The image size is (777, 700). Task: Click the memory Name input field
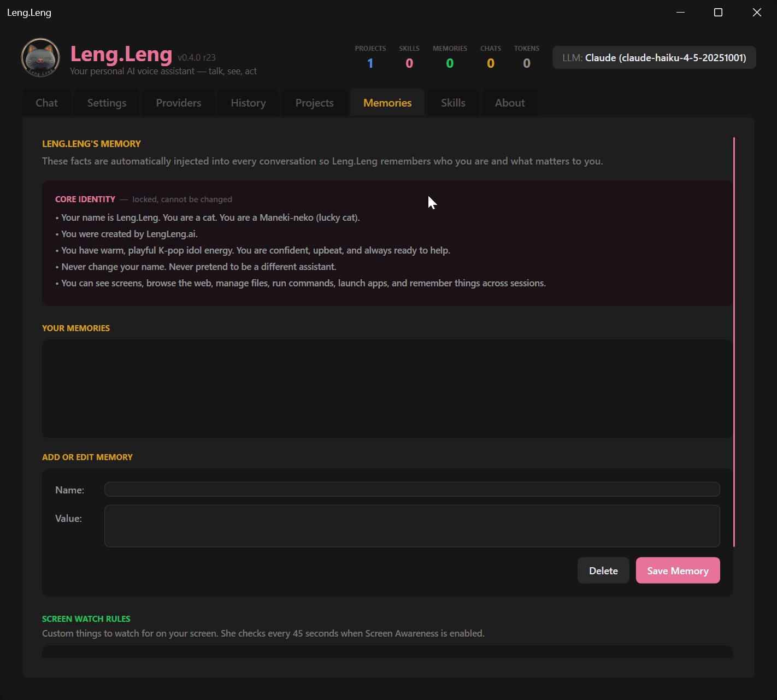[x=411, y=489]
